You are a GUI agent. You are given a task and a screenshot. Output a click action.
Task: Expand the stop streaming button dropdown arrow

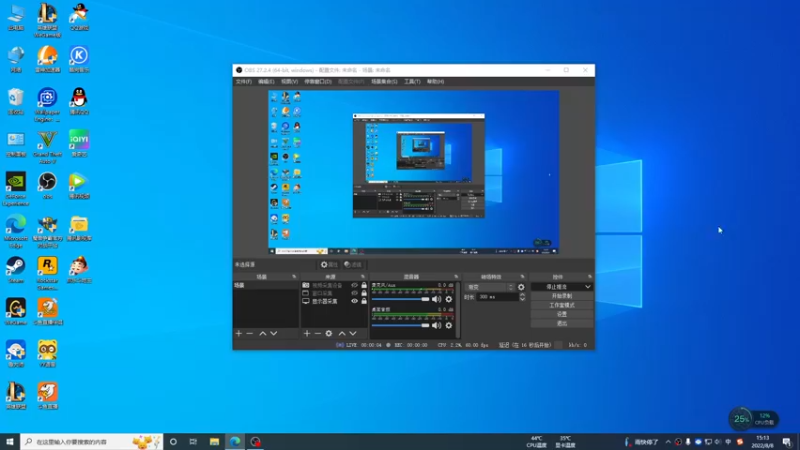(588, 287)
